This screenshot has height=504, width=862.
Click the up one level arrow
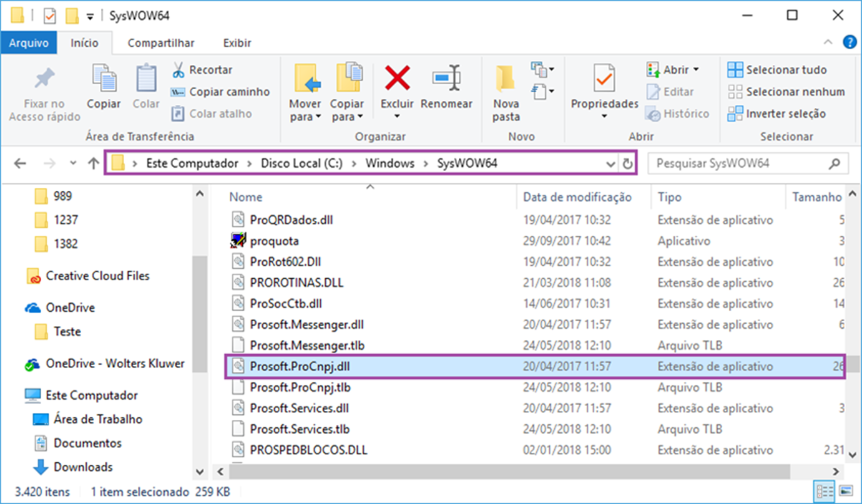pyautogui.click(x=94, y=163)
